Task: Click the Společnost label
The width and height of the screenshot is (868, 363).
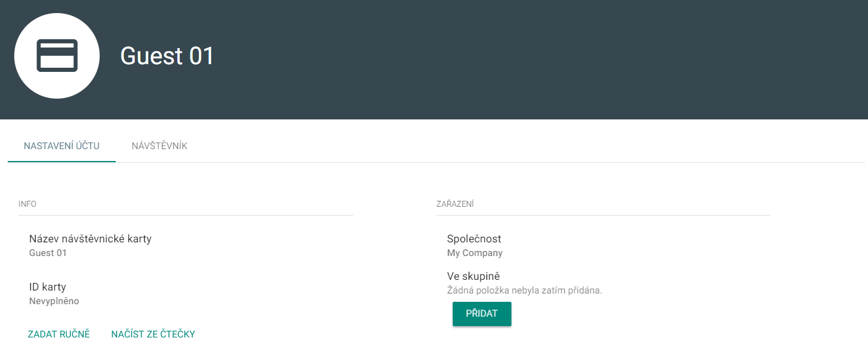Action: (474, 239)
